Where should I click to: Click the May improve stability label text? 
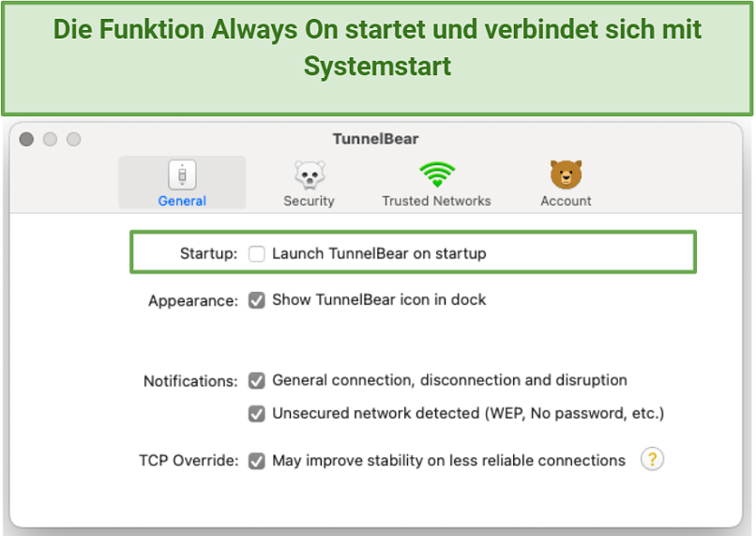click(449, 461)
